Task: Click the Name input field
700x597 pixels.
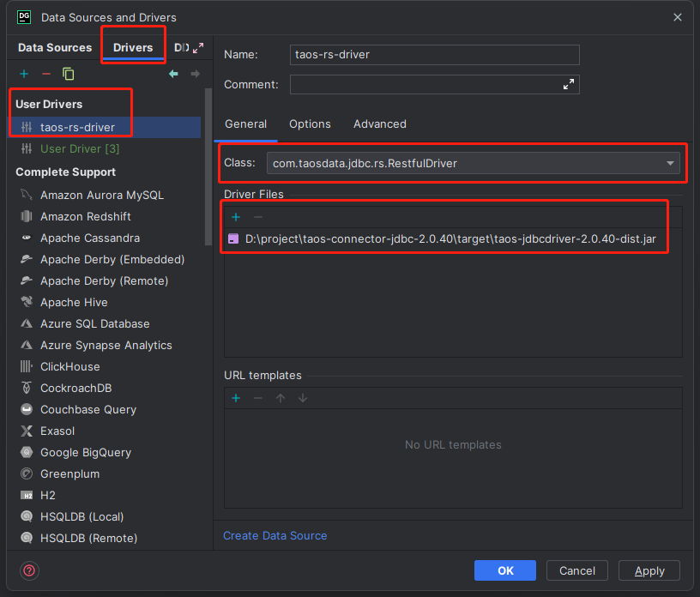Action: (434, 55)
